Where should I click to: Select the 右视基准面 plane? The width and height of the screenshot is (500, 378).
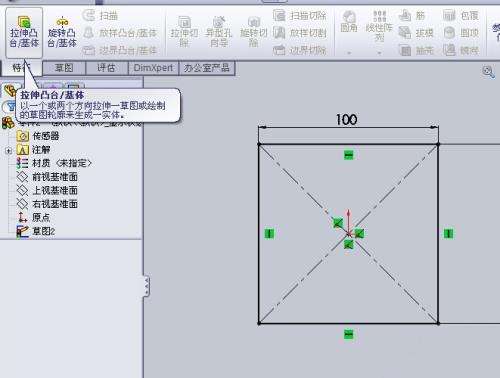(x=47, y=204)
